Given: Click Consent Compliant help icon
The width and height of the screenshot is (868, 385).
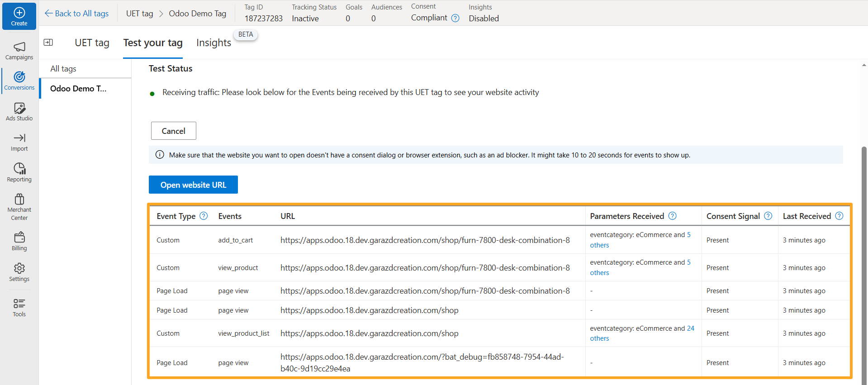Looking at the screenshot, I should [x=455, y=18].
